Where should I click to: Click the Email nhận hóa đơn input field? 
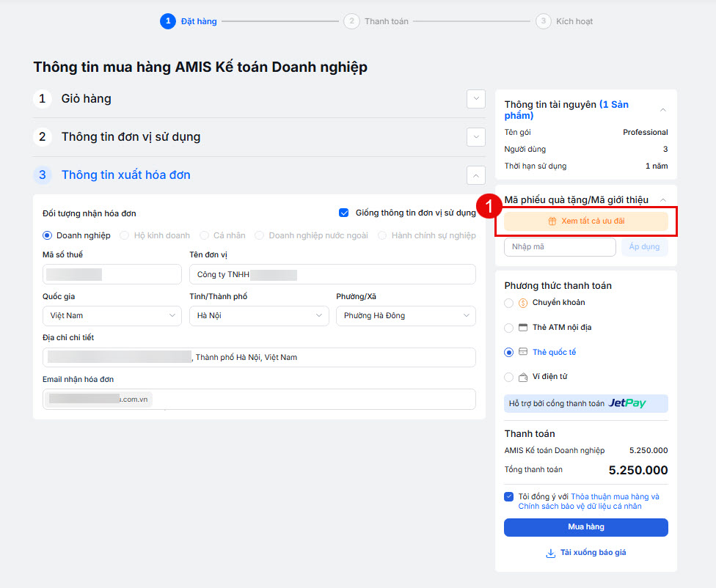pyautogui.click(x=259, y=400)
